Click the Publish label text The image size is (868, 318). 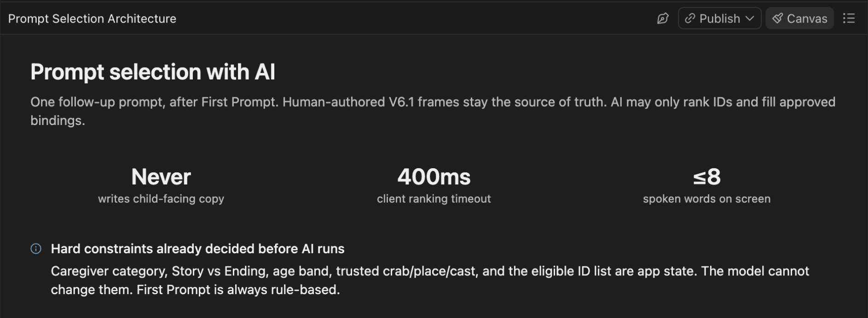(x=720, y=18)
